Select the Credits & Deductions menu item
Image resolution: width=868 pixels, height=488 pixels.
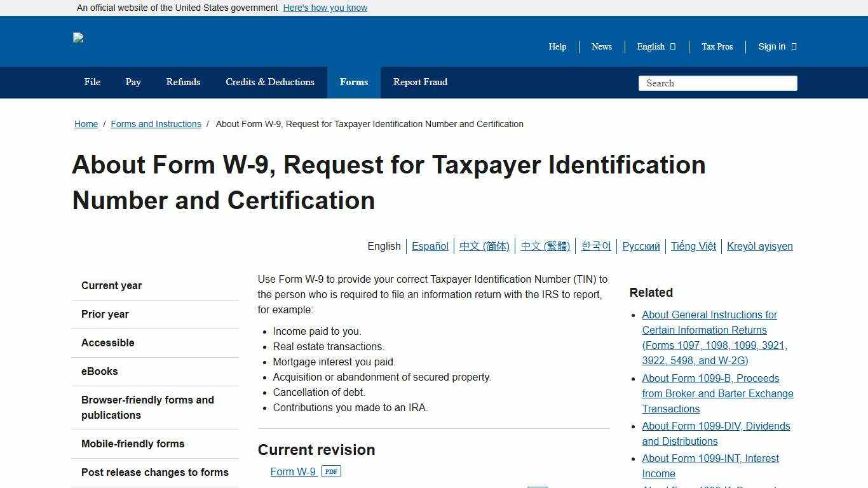[x=269, y=82]
